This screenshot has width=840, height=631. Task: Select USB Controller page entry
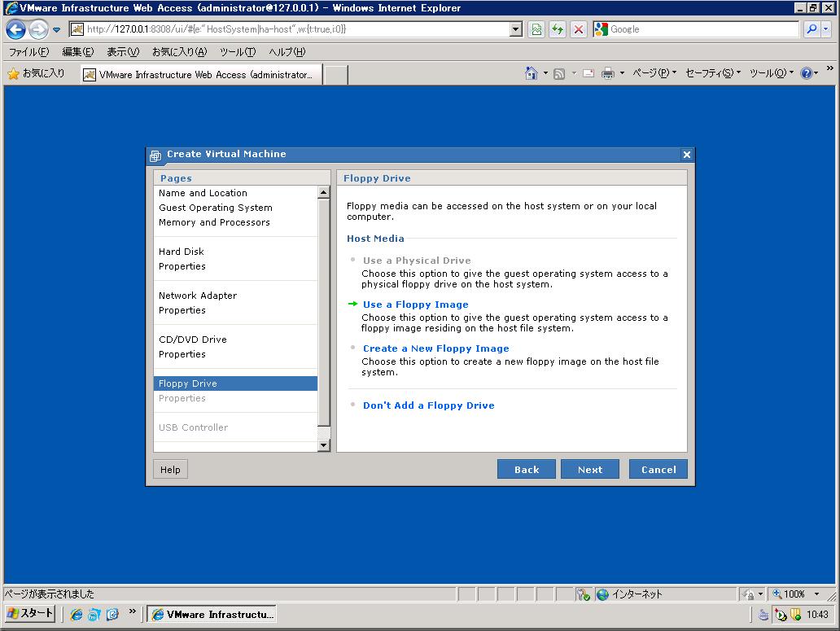[193, 427]
